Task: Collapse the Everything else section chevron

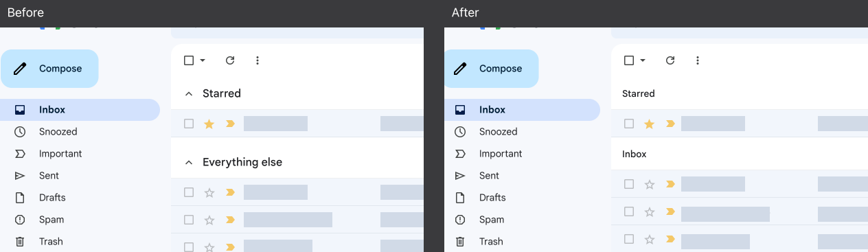Action: click(x=189, y=162)
